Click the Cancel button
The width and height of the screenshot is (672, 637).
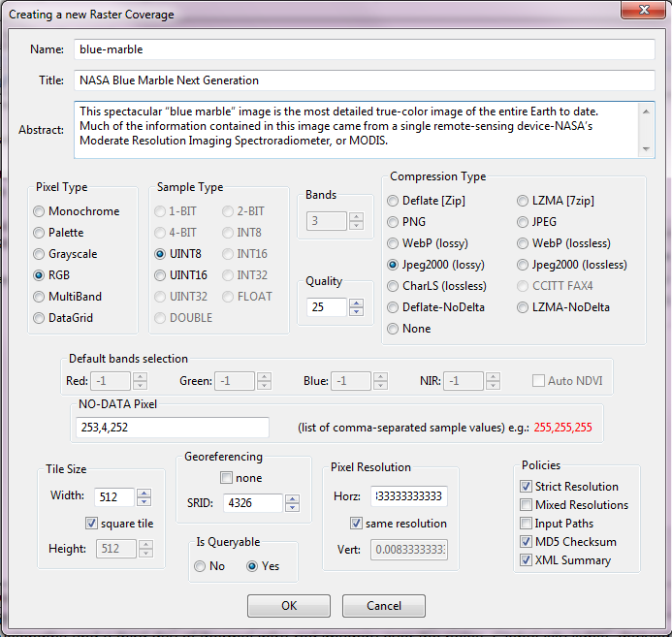(384, 606)
